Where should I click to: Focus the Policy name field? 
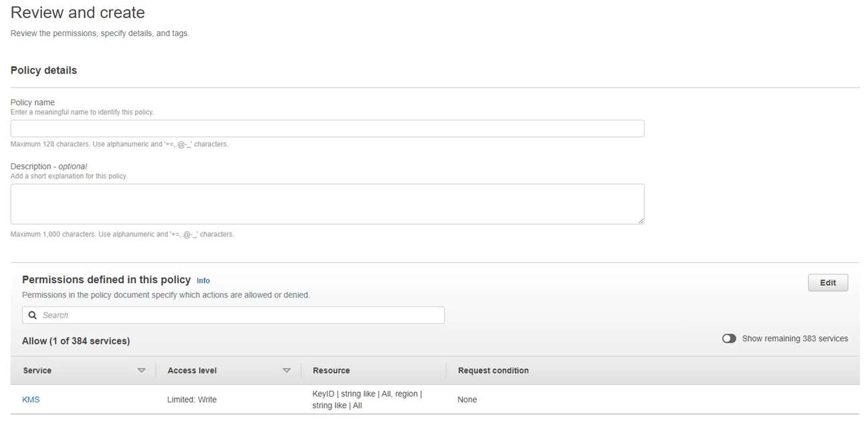pyautogui.click(x=327, y=129)
